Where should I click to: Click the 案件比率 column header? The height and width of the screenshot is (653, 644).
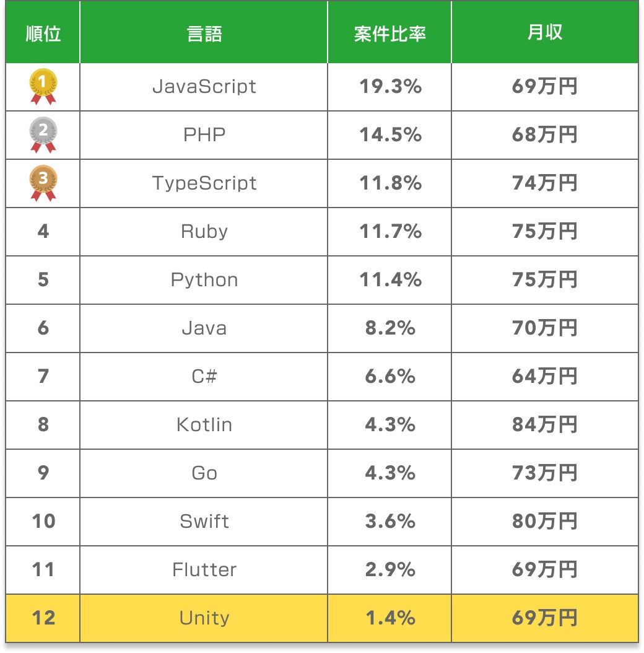pyautogui.click(x=389, y=33)
